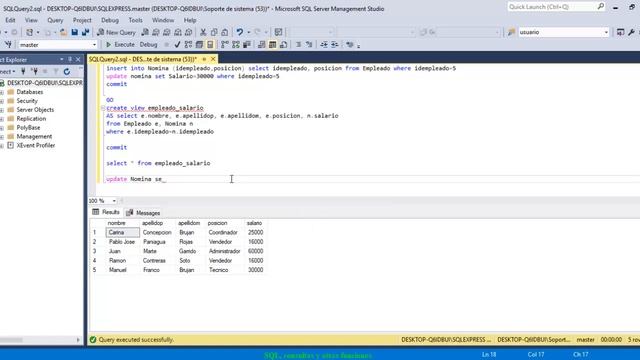Switch to the Messages tab
Screen dimensions: 640x360
[143, 213]
